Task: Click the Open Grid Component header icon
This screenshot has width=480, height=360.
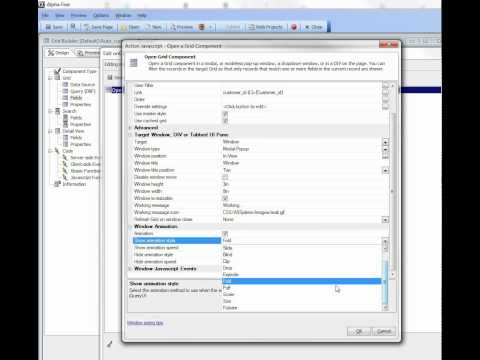Action: coord(134,62)
